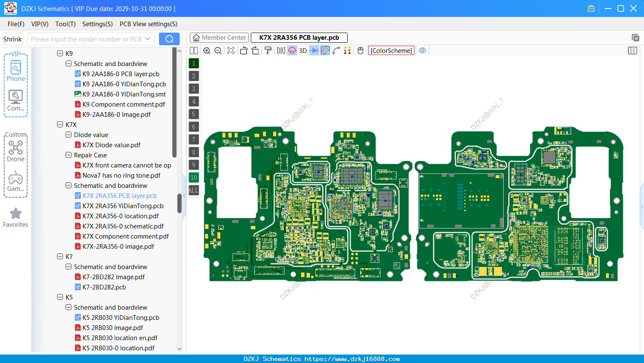Show PCB layer 5

tap(194, 114)
